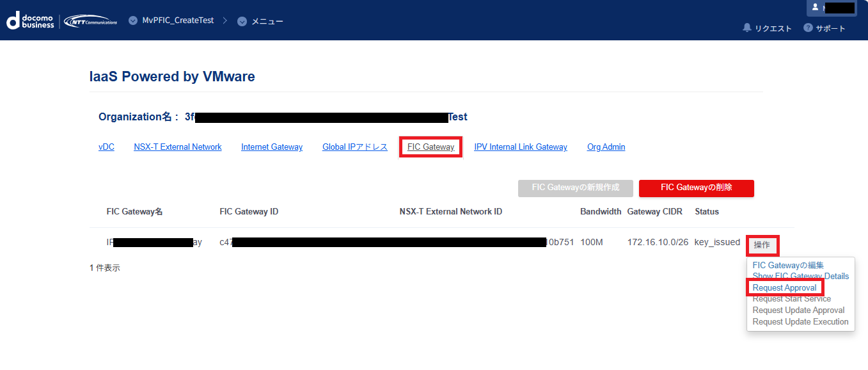Open the vDC tab
The height and width of the screenshot is (370, 868).
(106, 147)
